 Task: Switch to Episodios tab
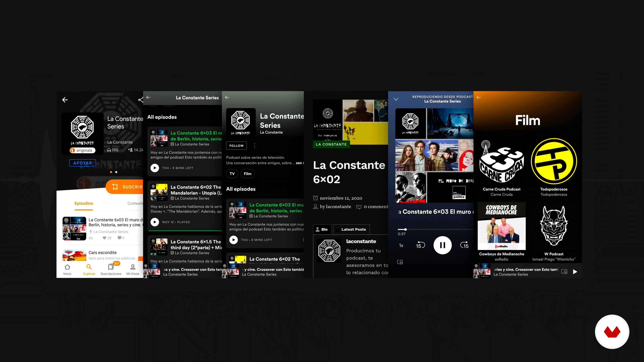click(84, 203)
